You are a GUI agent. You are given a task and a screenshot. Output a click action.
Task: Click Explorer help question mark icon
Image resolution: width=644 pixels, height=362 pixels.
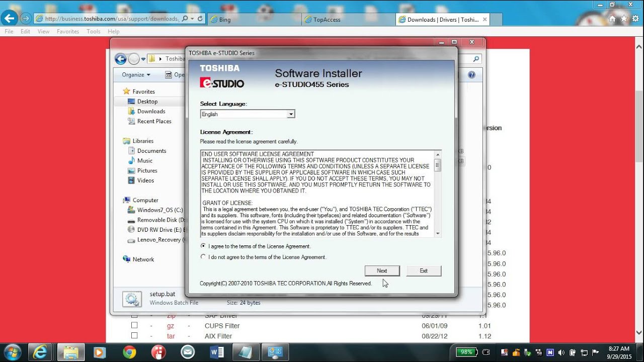tap(471, 74)
